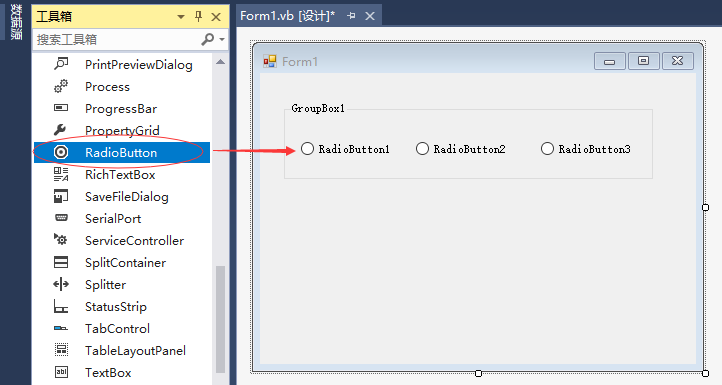The width and height of the screenshot is (722, 385).
Task: Click the toolbox vertical scrollbar thumb
Action: pos(221,320)
